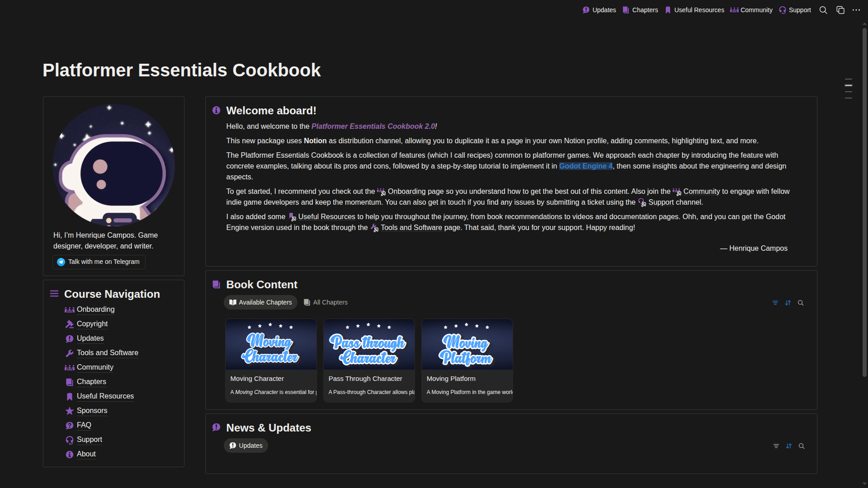The image size is (868, 488).
Task: Open the Pass Through Character card
Action: click(369, 360)
